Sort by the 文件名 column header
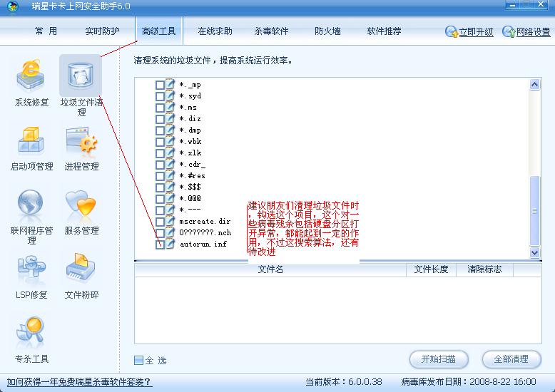 [270, 269]
